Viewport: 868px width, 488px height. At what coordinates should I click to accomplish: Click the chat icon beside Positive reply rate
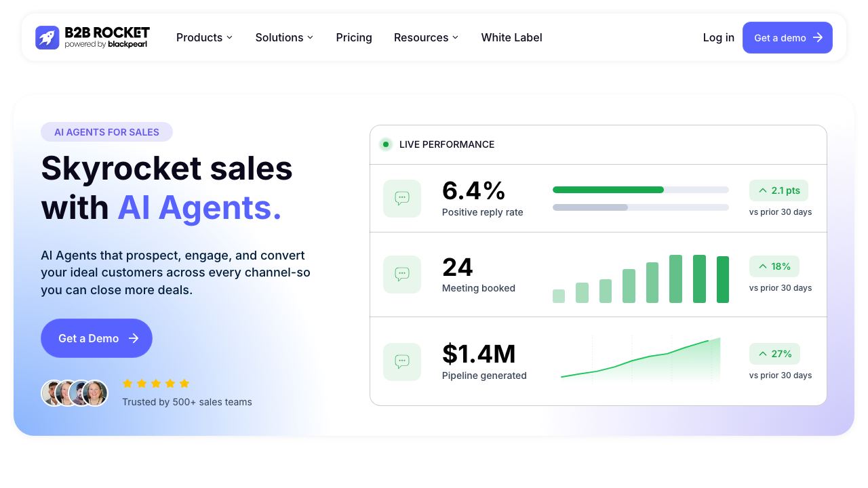click(402, 199)
